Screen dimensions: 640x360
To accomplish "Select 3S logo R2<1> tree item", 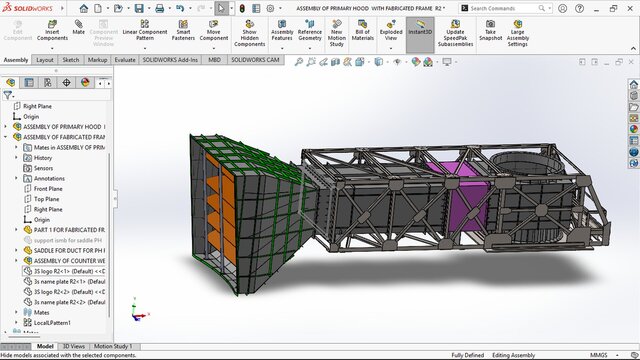I will click(64, 271).
